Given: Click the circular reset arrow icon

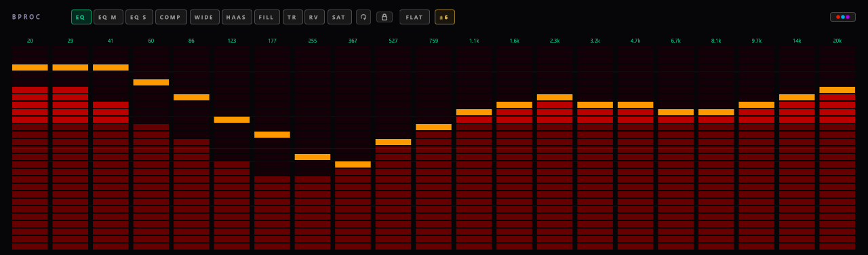Looking at the screenshot, I should (x=363, y=17).
